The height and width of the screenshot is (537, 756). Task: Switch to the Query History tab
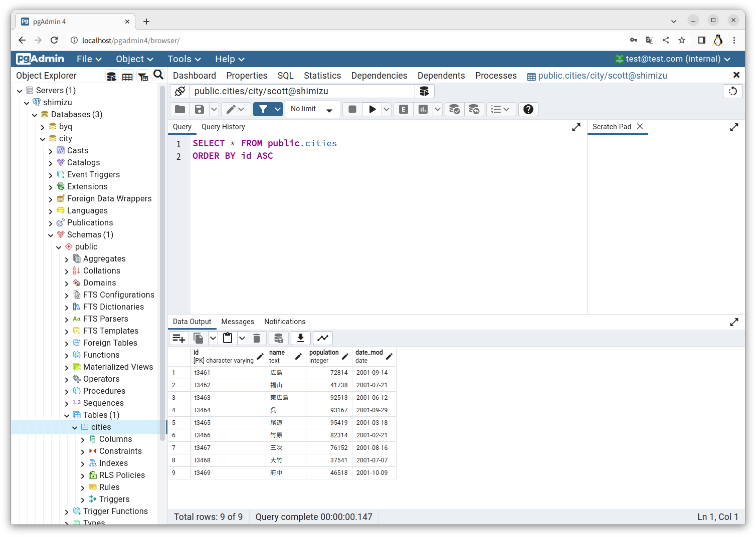pyautogui.click(x=223, y=127)
